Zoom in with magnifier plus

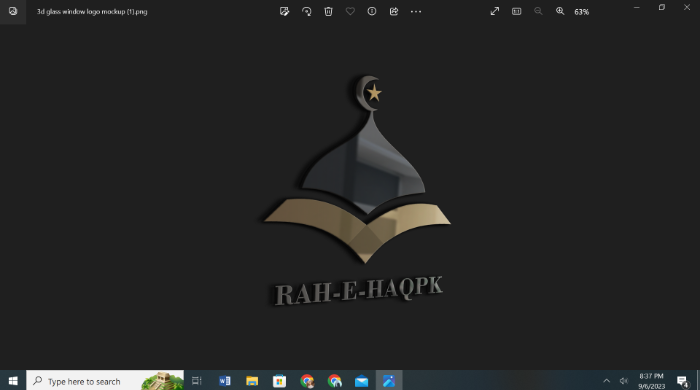click(560, 12)
